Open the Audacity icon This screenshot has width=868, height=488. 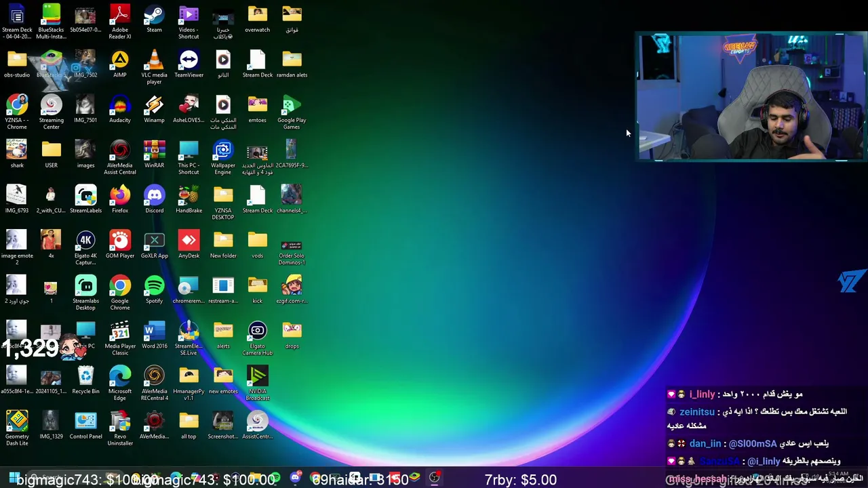(x=120, y=109)
